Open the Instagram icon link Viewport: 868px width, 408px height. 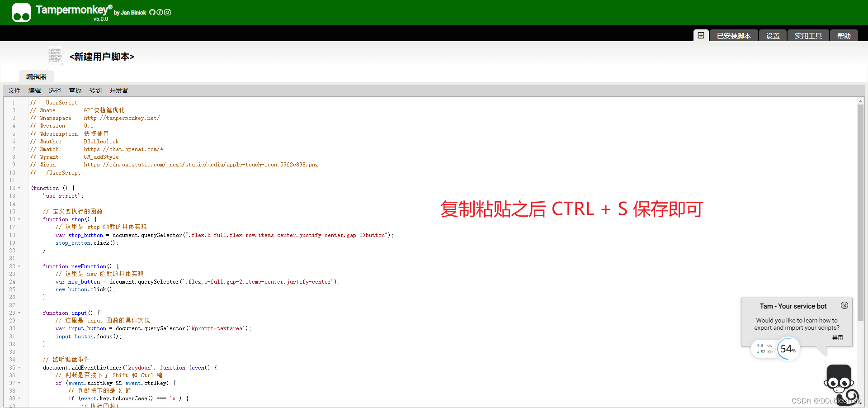pos(167,12)
